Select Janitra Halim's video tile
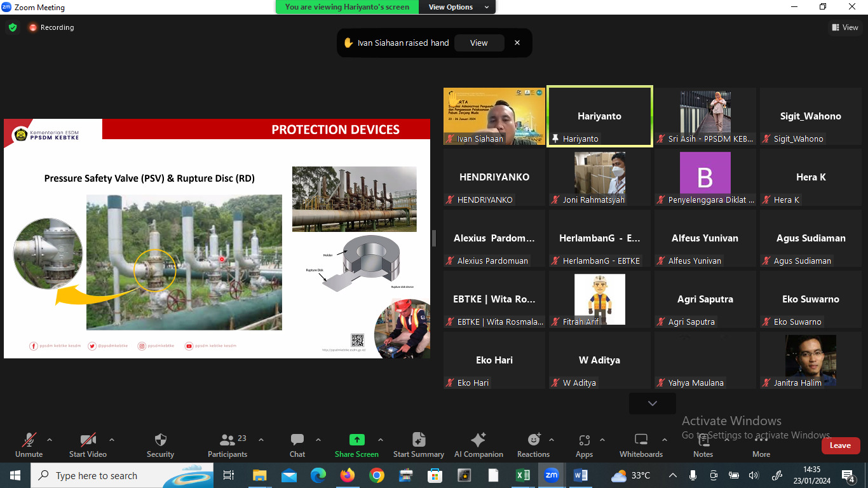This screenshot has width=868, height=488. pyautogui.click(x=811, y=360)
